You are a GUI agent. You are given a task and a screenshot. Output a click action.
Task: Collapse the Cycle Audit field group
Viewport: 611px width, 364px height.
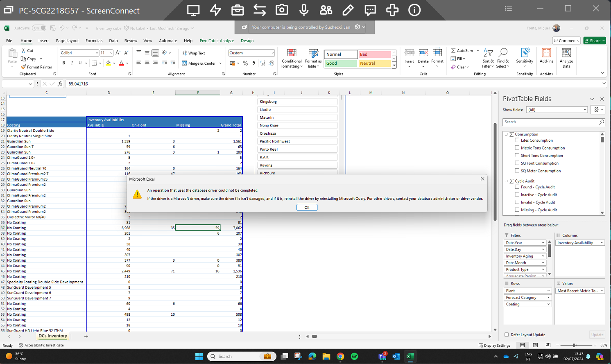click(x=507, y=181)
